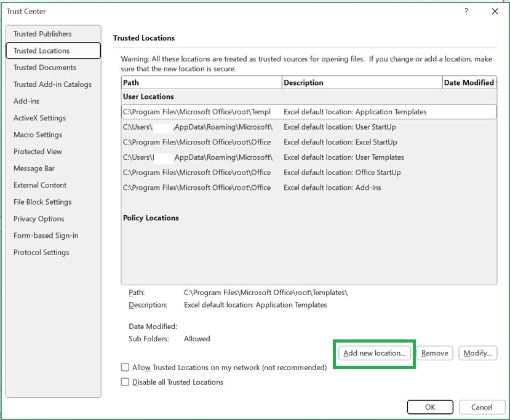Select the User Templates location row
The height and width of the screenshot is (420, 510).
309,157
